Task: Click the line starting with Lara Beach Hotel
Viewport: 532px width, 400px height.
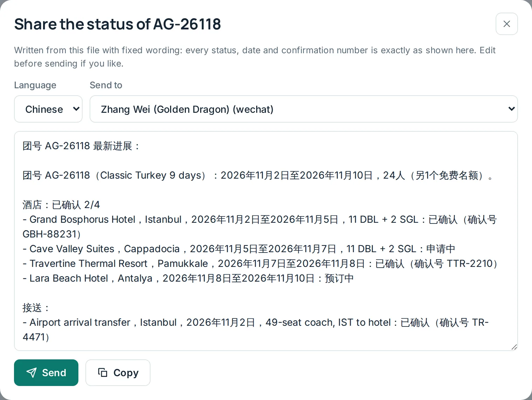Action: (x=188, y=278)
